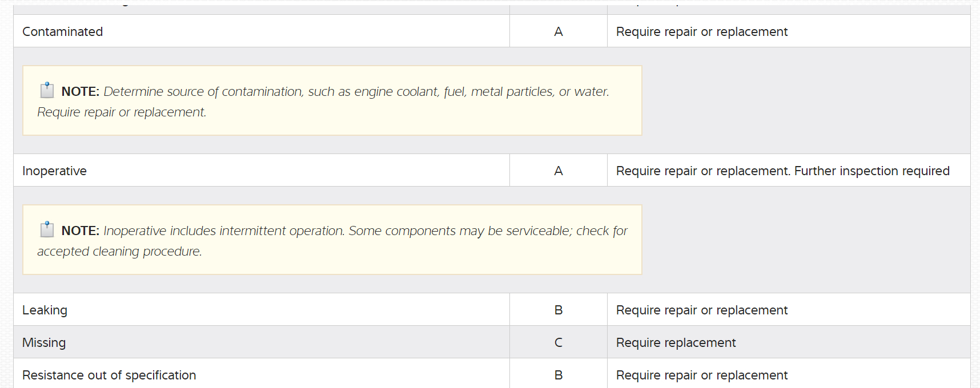The width and height of the screenshot is (980, 388).
Task: Click the "Missing" condition cell
Action: coord(44,343)
